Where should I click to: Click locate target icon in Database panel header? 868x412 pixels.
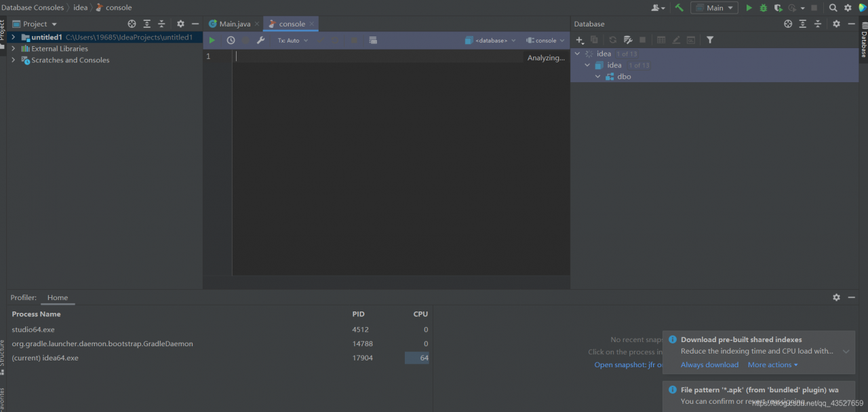tap(788, 24)
